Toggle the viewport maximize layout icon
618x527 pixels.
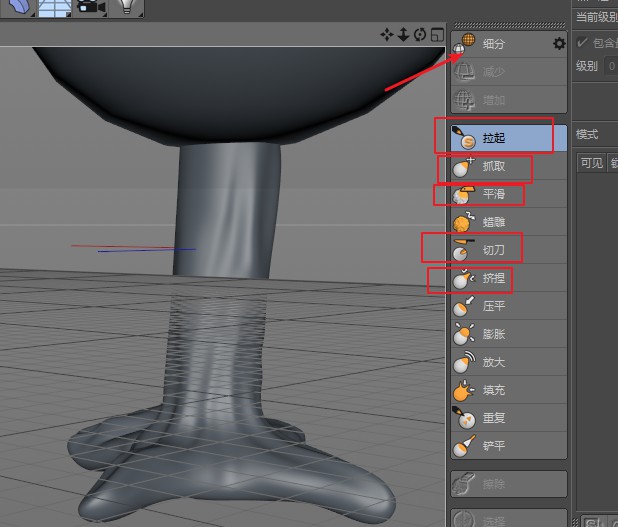pyautogui.click(x=437, y=35)
